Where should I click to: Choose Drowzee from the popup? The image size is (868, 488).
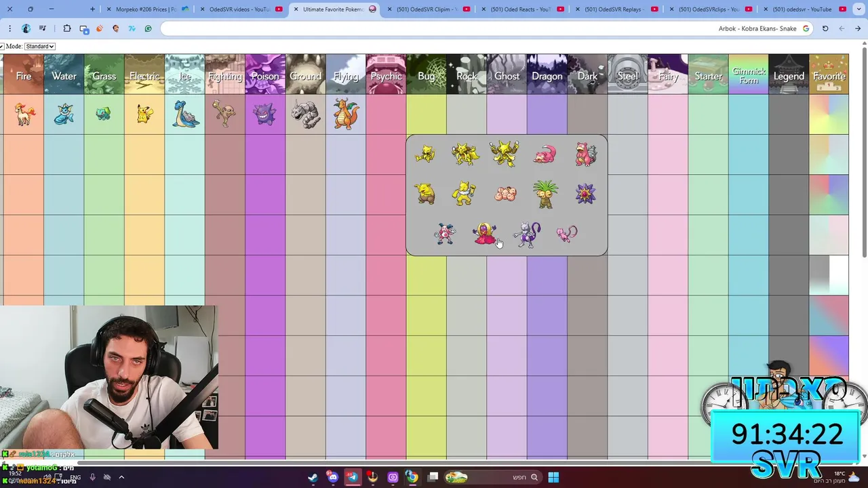click(425, 194)
